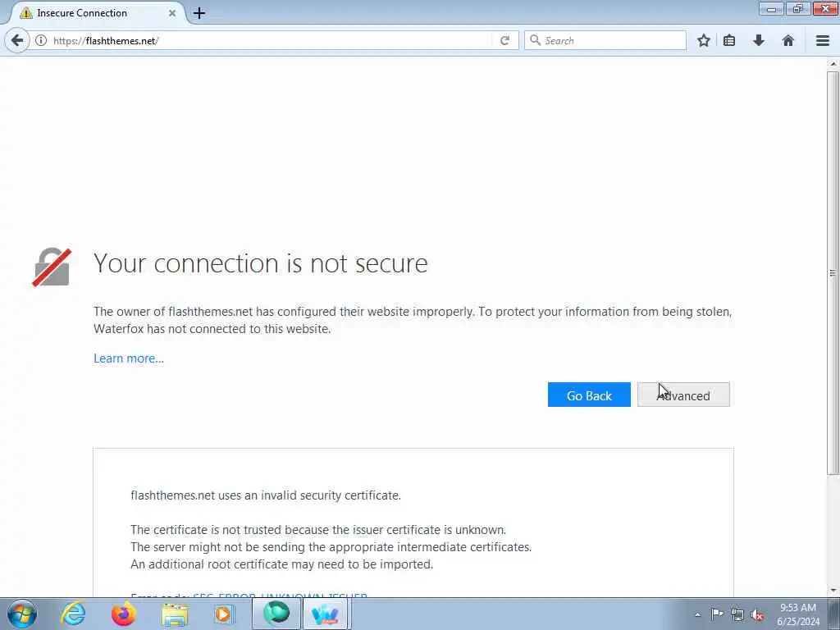Click the scrollbar up arrow
Screen dimensions: 840x630
833,64
